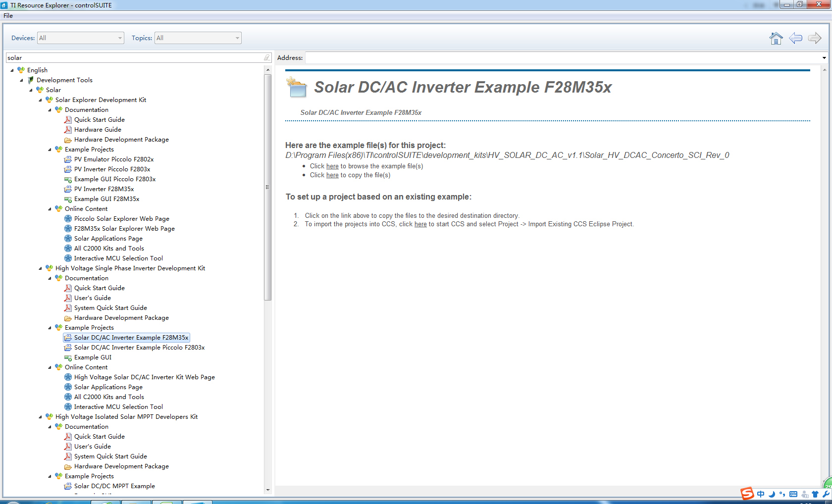
Task: Click the Solar DC/DC MPPT Example project icon
Action: pyautogui.click(x=68, y=486)
